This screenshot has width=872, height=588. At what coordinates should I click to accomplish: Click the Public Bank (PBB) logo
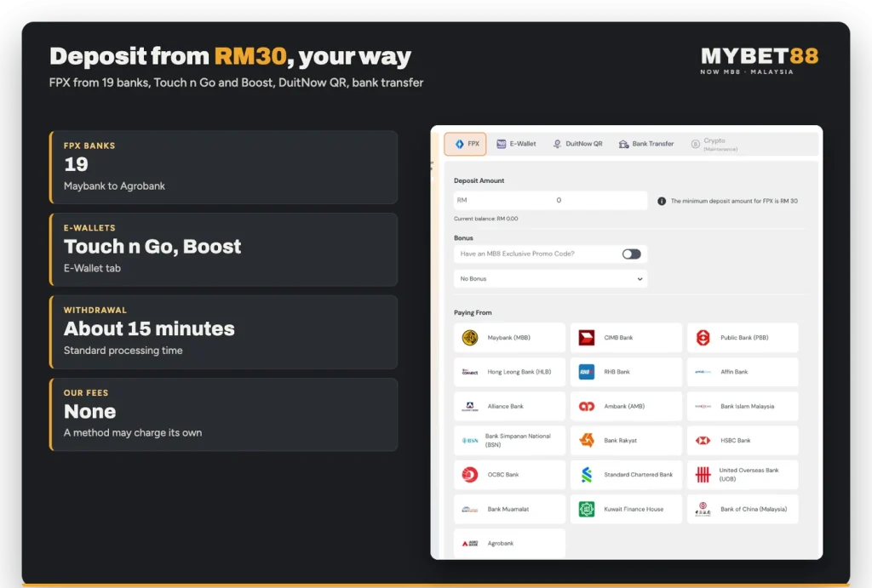point(703,337)
